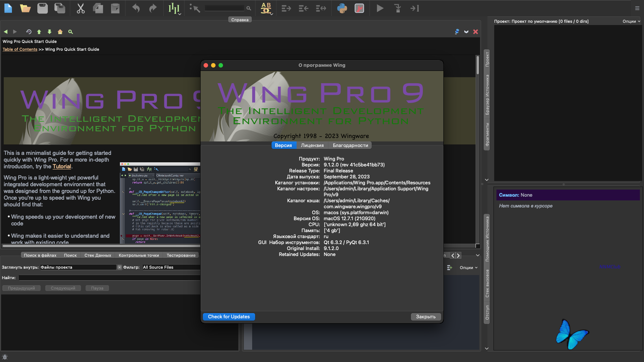Open vertical Стек вызовов side tab
The height and width of the screenshot is (362, 644).
(487, 283)
